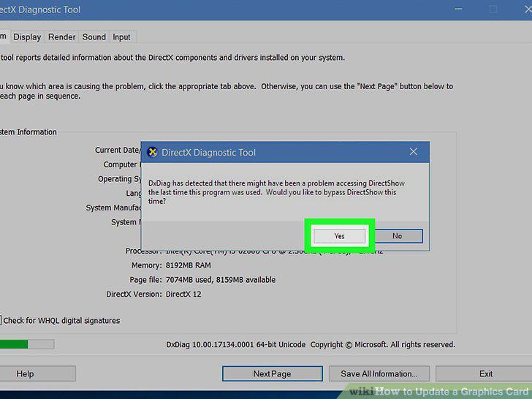Screen dimensions: 532x399
Task: Select the text "8192MB RAM"
Action: coord(188,265)
